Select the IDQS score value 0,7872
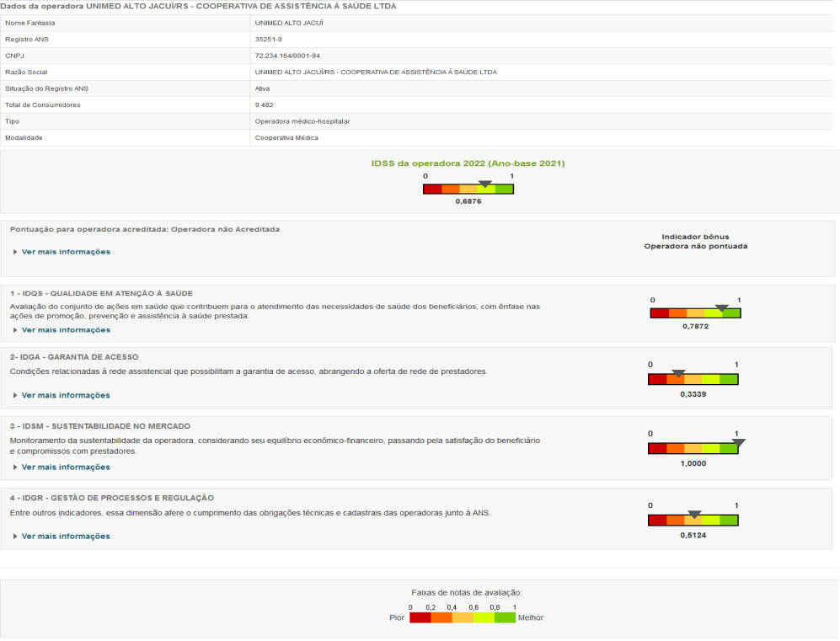The height and width of the screenshot is (641, 840). point(695,326)
